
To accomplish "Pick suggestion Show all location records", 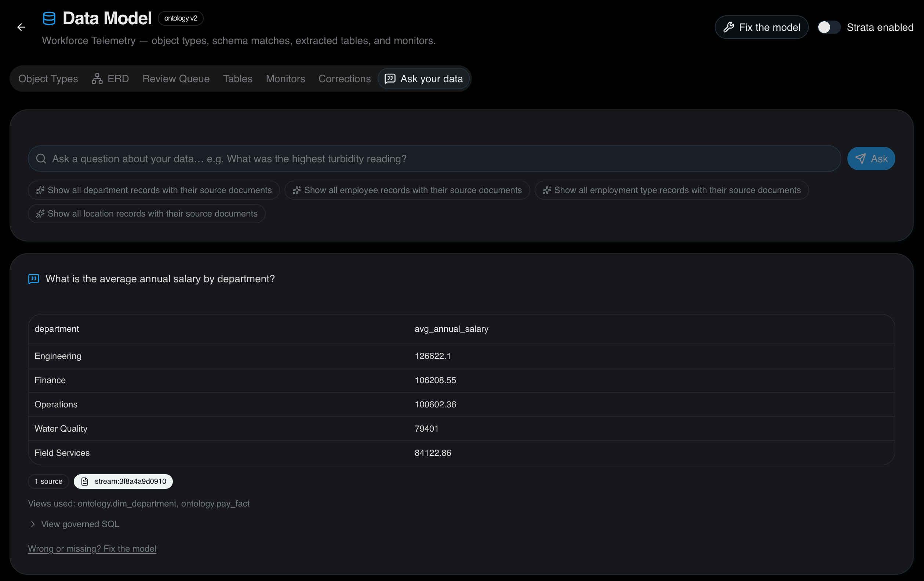I will coord(146,213).
